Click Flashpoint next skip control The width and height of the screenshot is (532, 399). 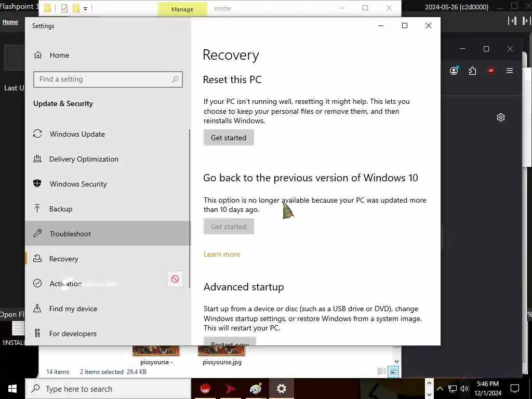(526, 21)
